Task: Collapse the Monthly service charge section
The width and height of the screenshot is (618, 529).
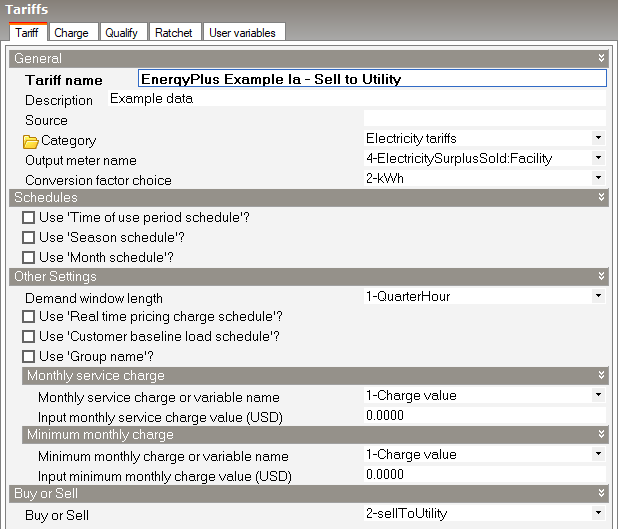Action: 600,376
